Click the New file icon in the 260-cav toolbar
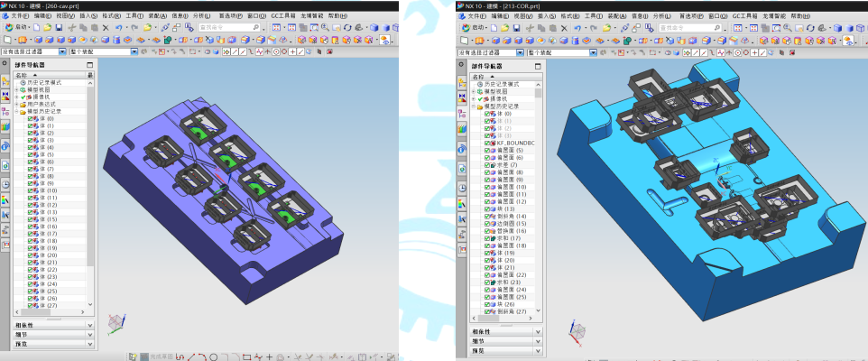 click(x=37, y=28)
